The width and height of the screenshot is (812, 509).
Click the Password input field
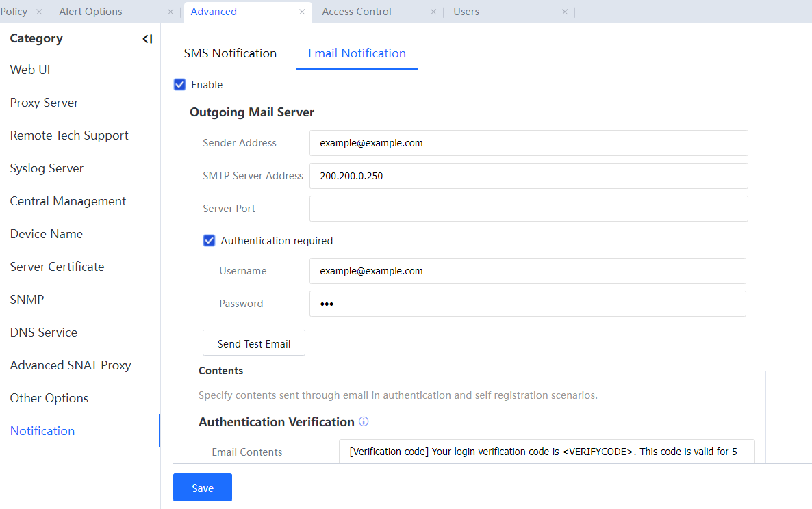527,304
